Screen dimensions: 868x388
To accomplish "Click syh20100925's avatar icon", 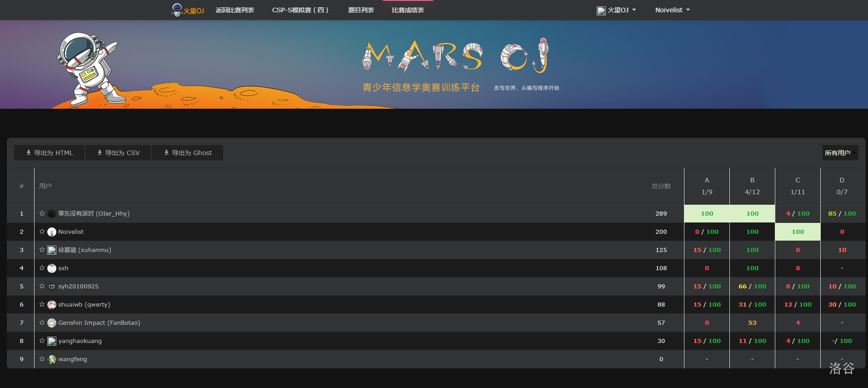I will pyautogui.click(x=52, y=287).
